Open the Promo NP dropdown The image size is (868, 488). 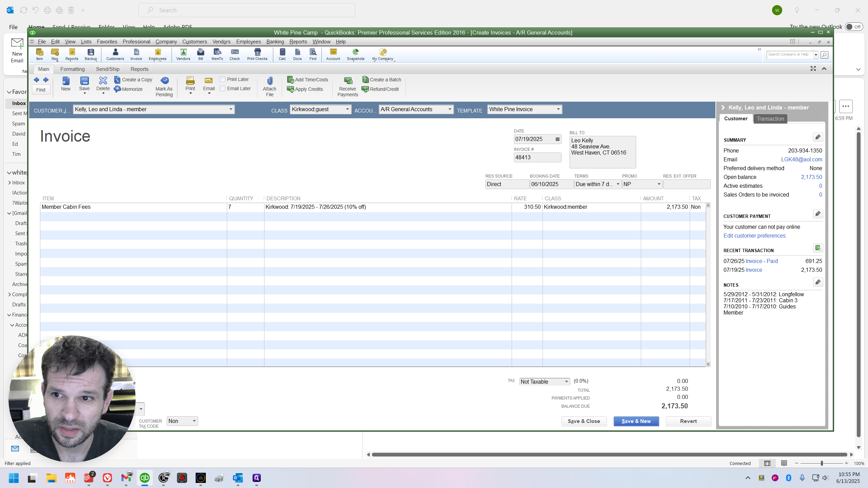tap(659, 184)
